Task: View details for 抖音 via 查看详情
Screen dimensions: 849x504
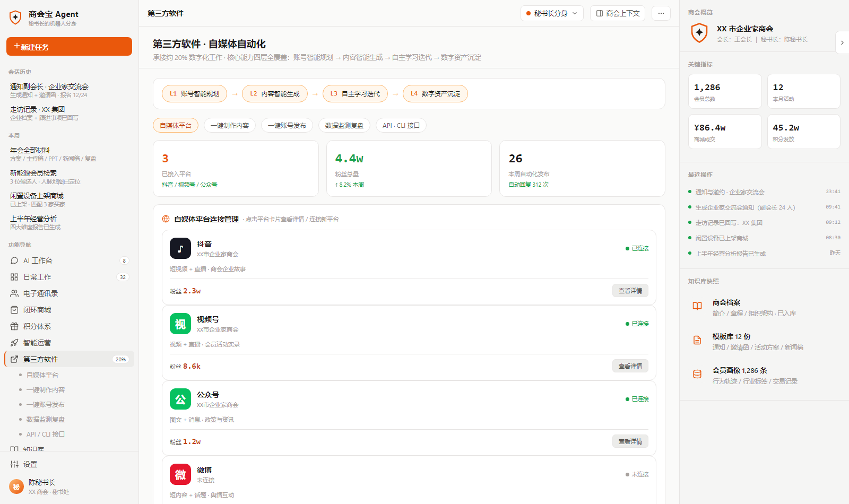Action: (x=630, y=291)
